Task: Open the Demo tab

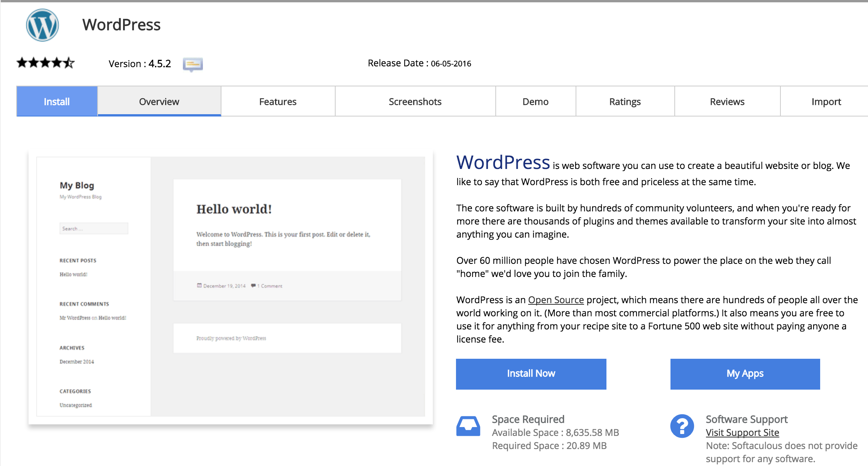Action: coord(535,101)
